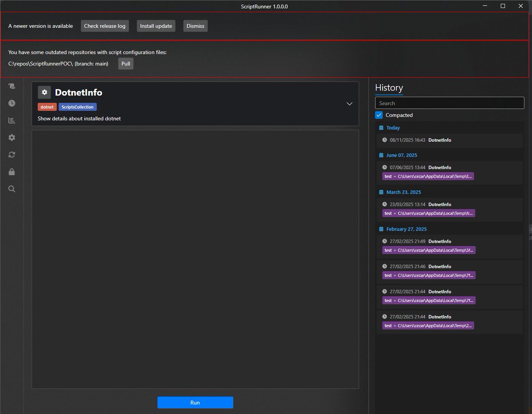Select the 27/02/2025 21:49 DotnetInfo history entry

450,247
